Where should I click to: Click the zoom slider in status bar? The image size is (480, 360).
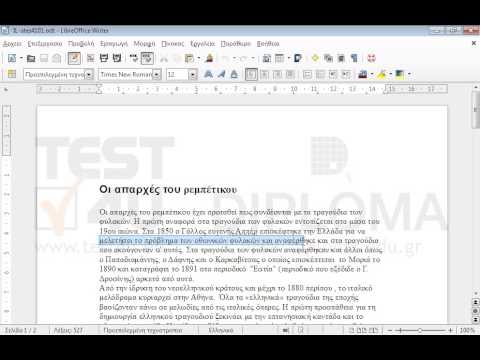pyautogui.click(x=420, y=330)
